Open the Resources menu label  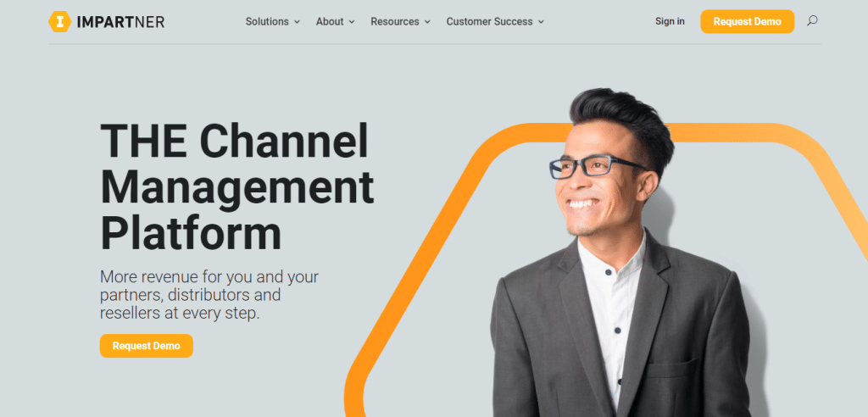[395, 21]
